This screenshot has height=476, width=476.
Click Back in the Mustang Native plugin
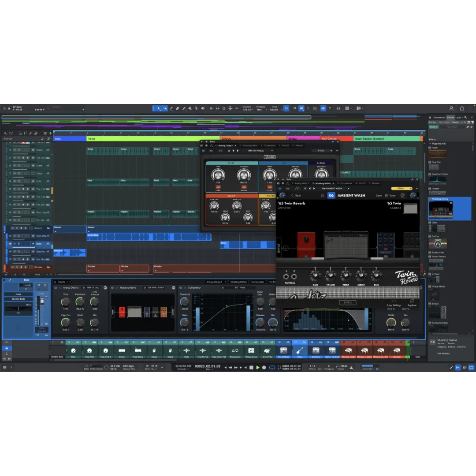[x=296, y=196]
